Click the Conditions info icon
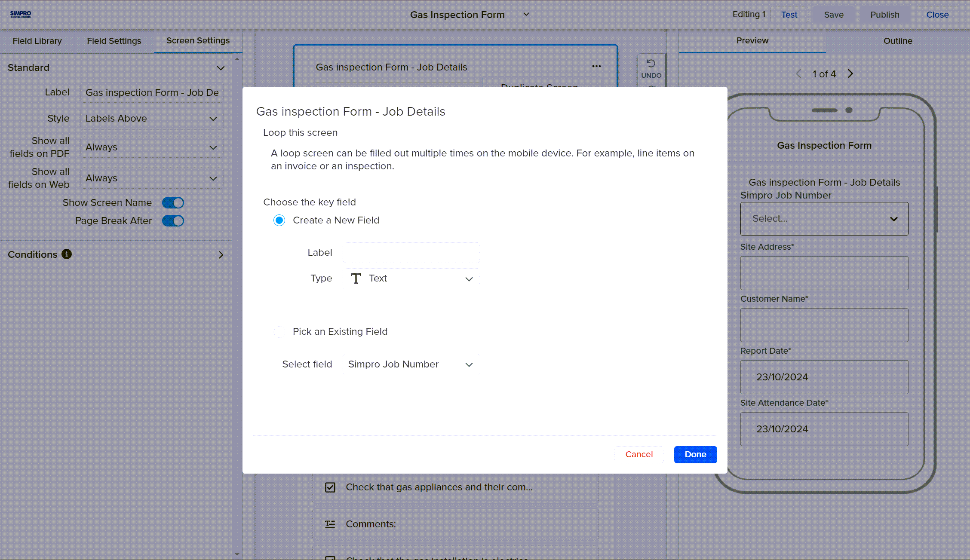Viewport: 970px width, 560px height. 67,254
